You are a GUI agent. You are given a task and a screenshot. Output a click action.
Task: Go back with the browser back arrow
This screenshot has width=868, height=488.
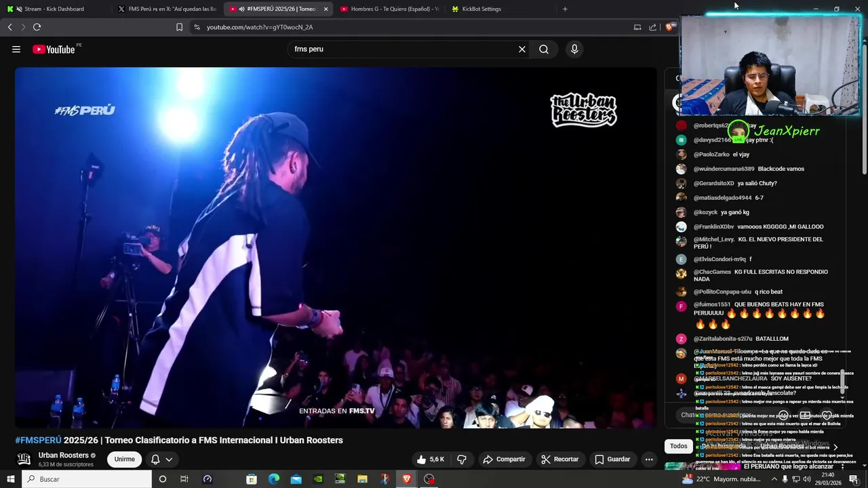pos(9,27)
